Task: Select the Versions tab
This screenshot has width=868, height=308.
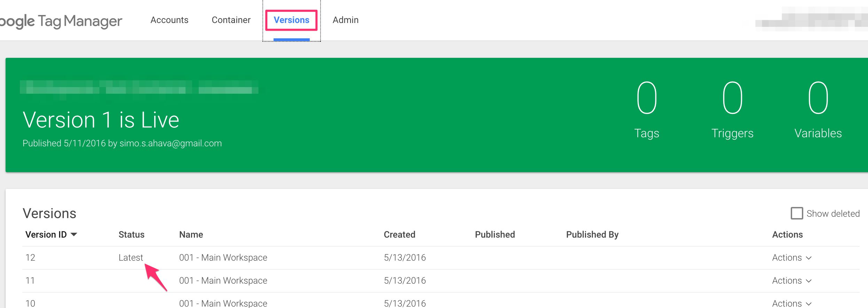Action: click(x=291, y=20)
